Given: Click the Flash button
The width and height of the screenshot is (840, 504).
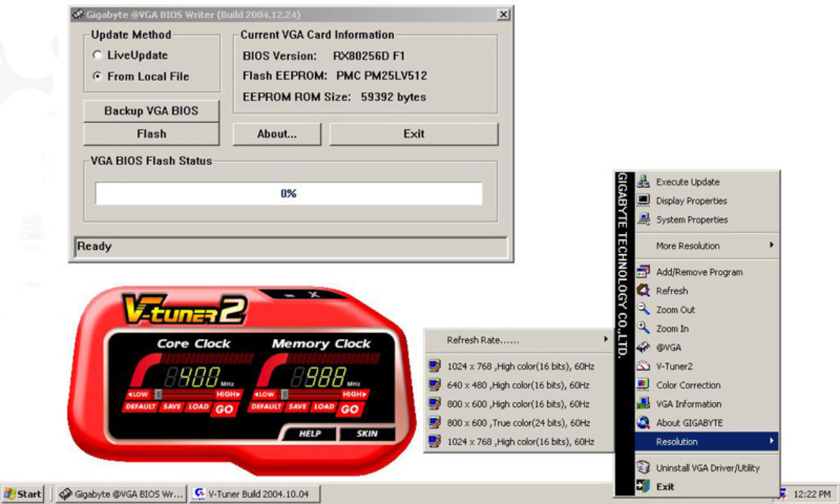Looking at the screenshot, I should point(151,134).
